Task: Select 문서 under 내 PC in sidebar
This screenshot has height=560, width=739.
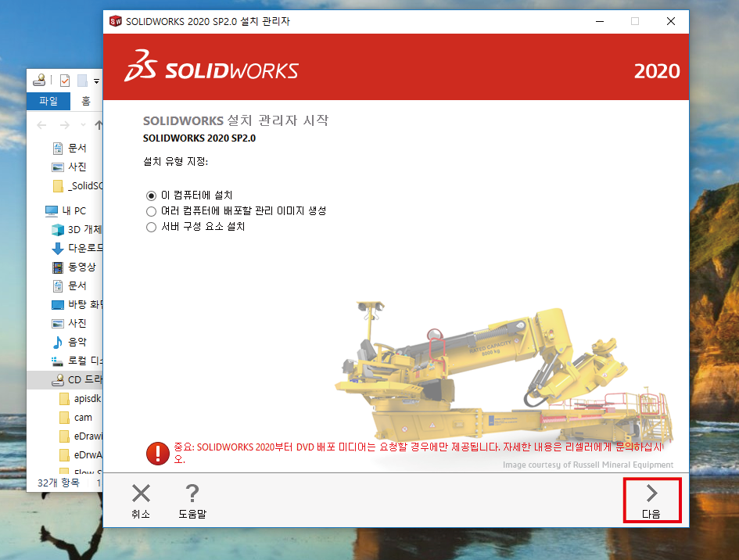Action: 70,285
